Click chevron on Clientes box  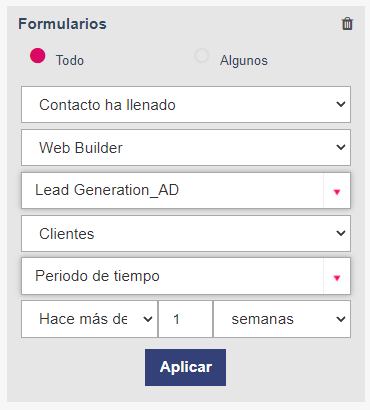coord(341,233)
